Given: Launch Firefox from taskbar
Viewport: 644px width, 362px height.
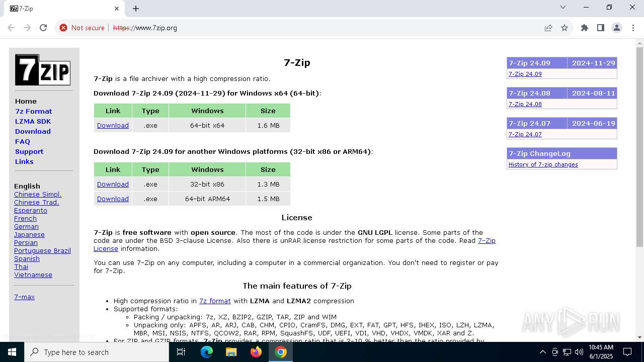Looking at the screenshot, I should pos(256,352).
